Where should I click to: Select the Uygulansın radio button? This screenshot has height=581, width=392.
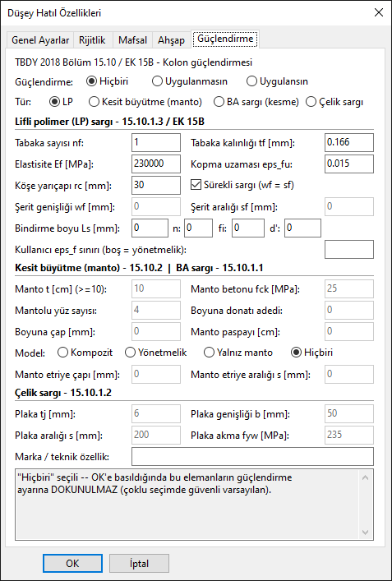(277, 81)
